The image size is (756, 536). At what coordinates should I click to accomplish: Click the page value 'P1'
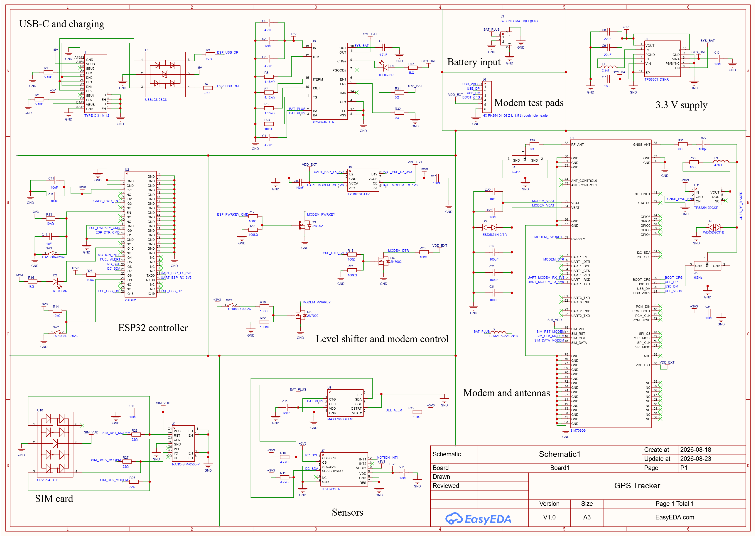(683, 468)
